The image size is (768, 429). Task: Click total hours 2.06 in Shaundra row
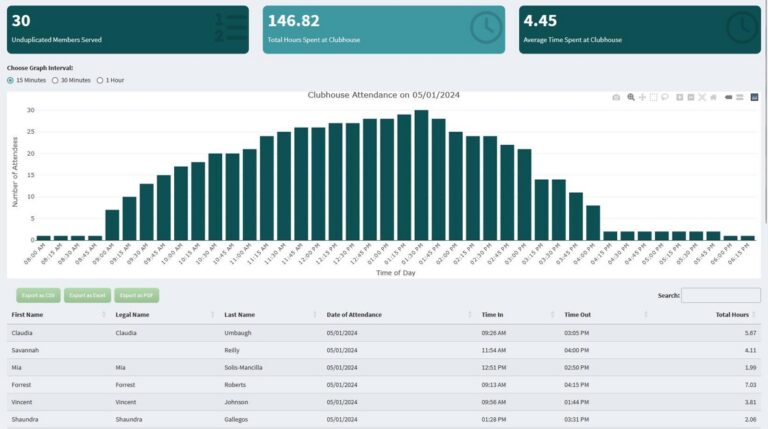[x=750, y=420]
